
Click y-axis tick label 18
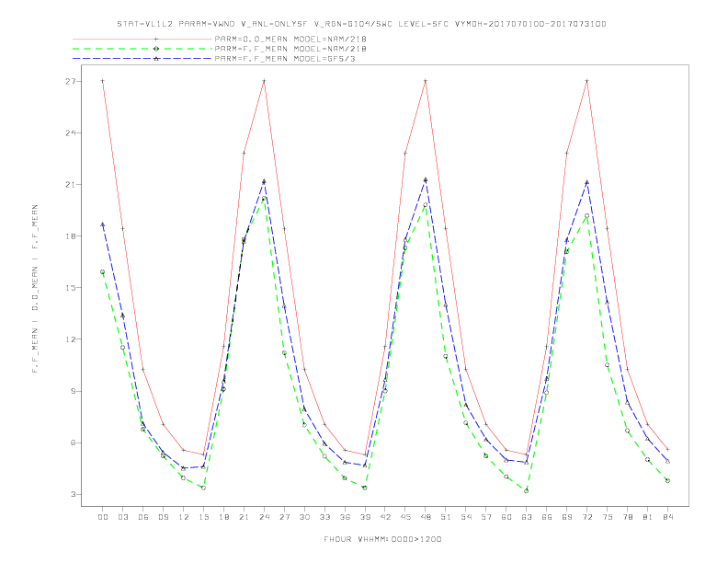click(71, 236)
